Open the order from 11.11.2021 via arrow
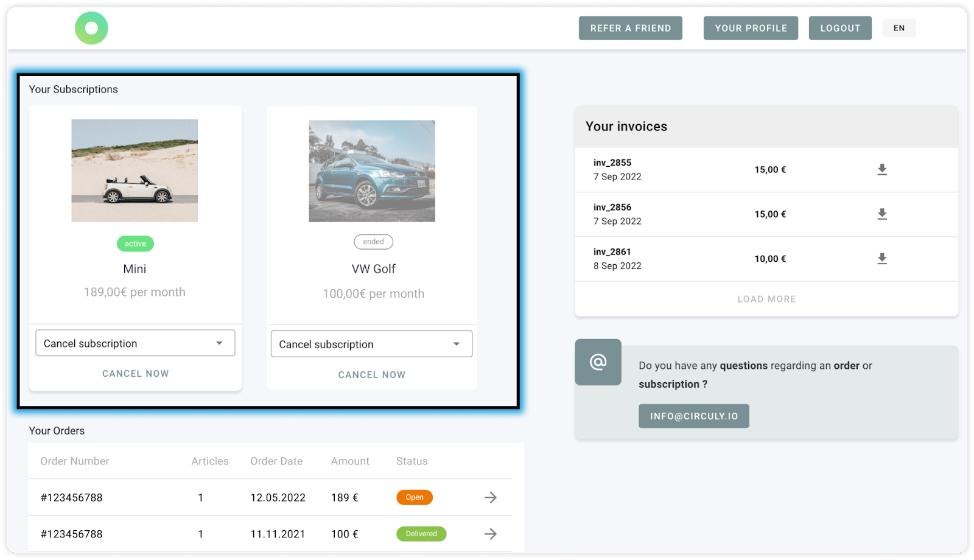Screen dimensions: 974x560 pos(491,534)
